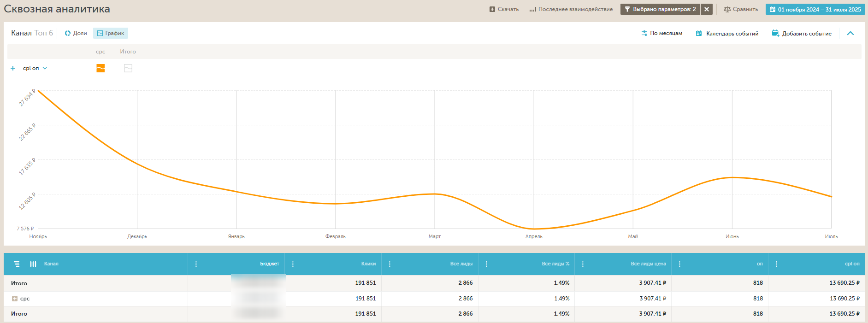Open Последнее взаимодействие attribution model

(x=571, y=9)
